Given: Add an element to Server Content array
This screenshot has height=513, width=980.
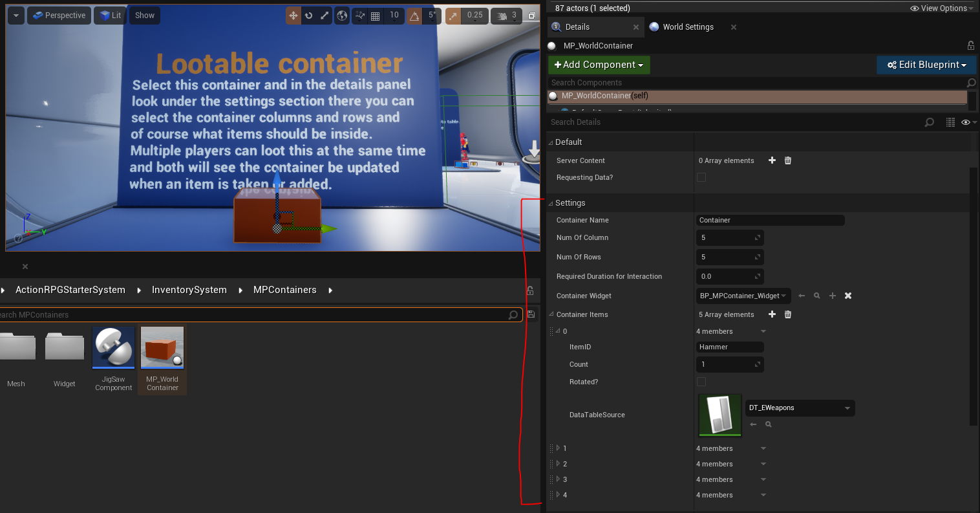Looking at the screenshot, I should 772,160.
